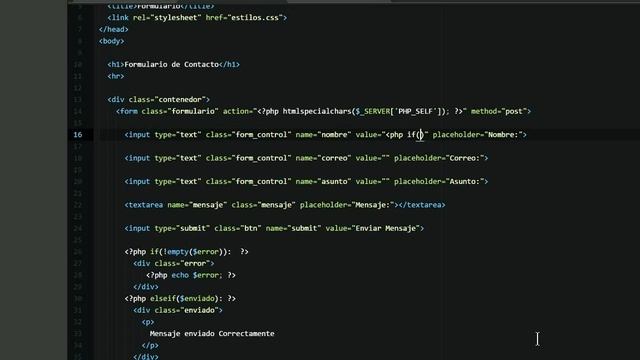Click the class="btn" attribute
This screenshot has height=360, width=640.
click(x=238, y=229)
